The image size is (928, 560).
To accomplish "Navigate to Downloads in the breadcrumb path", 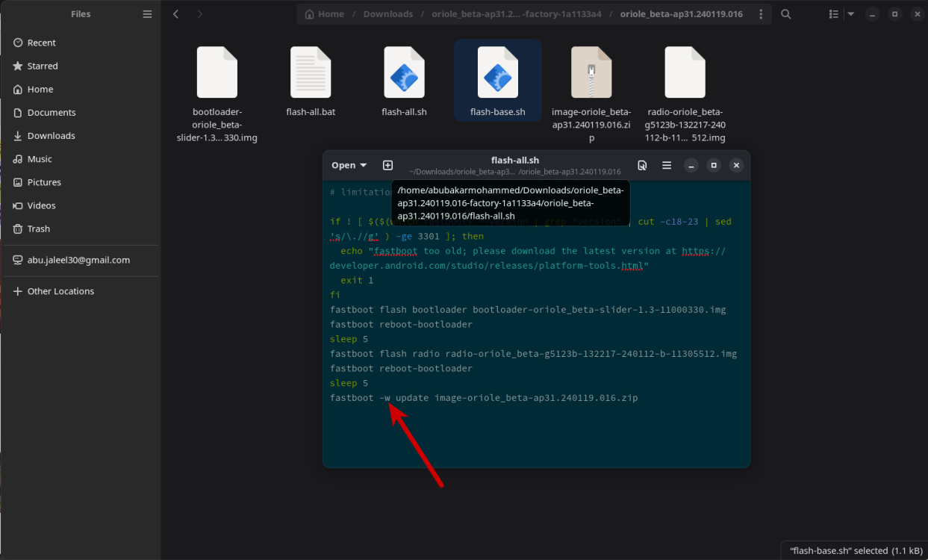I will point(388,13).
